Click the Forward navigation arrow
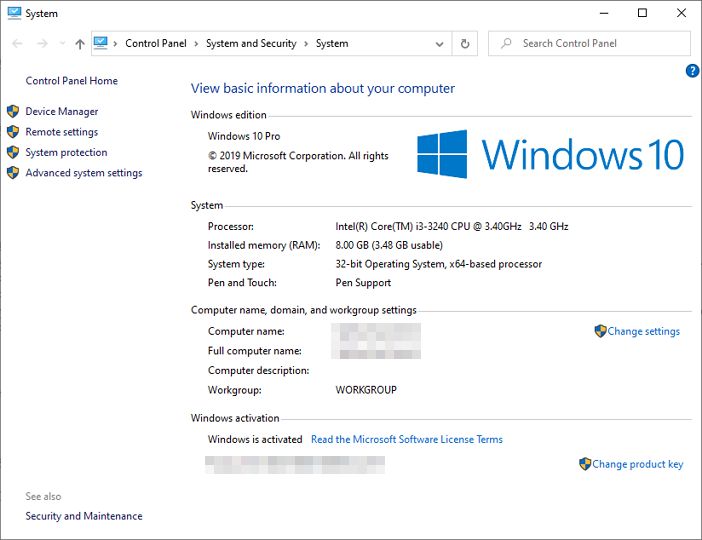Image resolution: width=702 pixels, height=540 pixels. (x=42, y=43)
